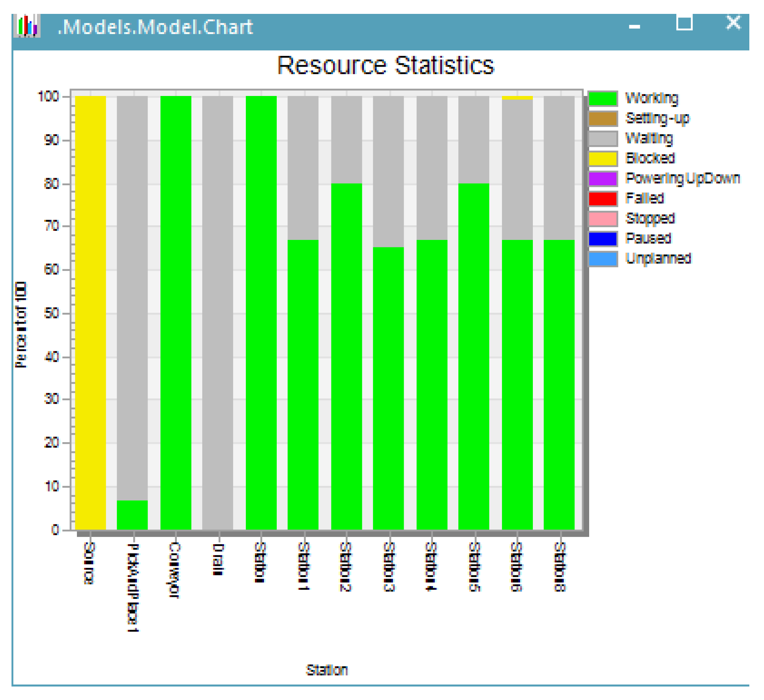Click the green Conveyor bar
This screenshot has height=700, width=764.
pos(176,312)
